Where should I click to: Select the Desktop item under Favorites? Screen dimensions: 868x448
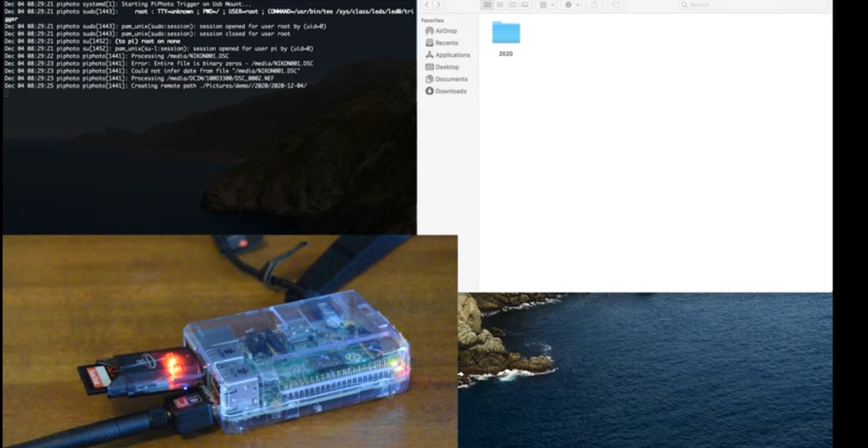pos(446,67)
